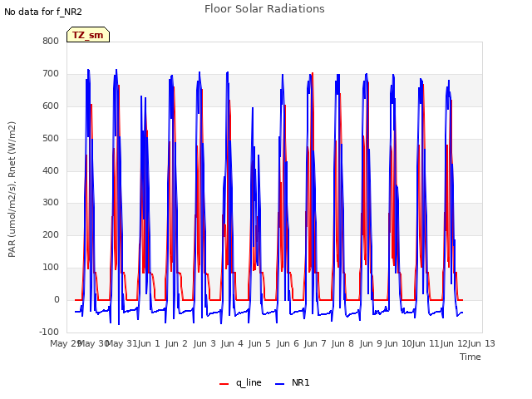Click the Jun 2 x-axis date label

coord(176,343)
